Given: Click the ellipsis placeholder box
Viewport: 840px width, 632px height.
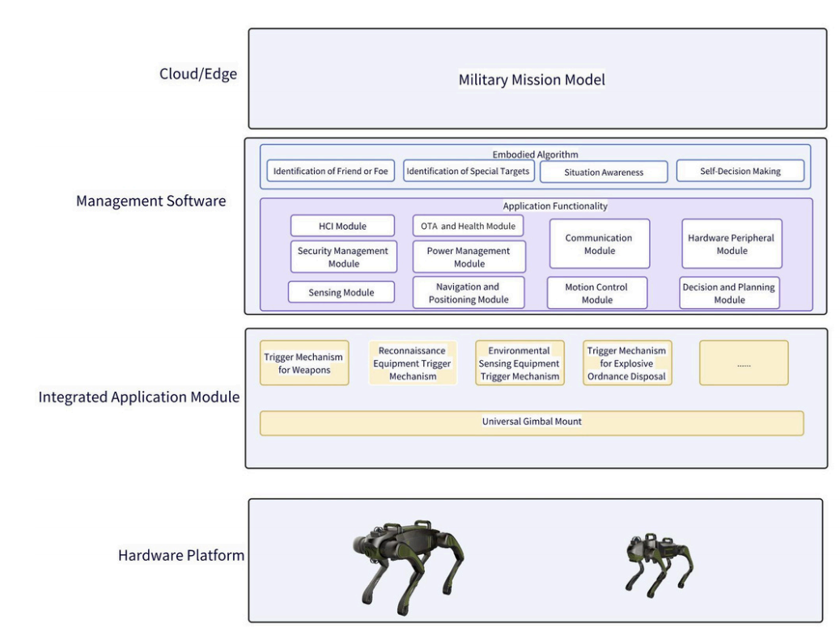Looking at the screenshot, I should tap(744, 363).
